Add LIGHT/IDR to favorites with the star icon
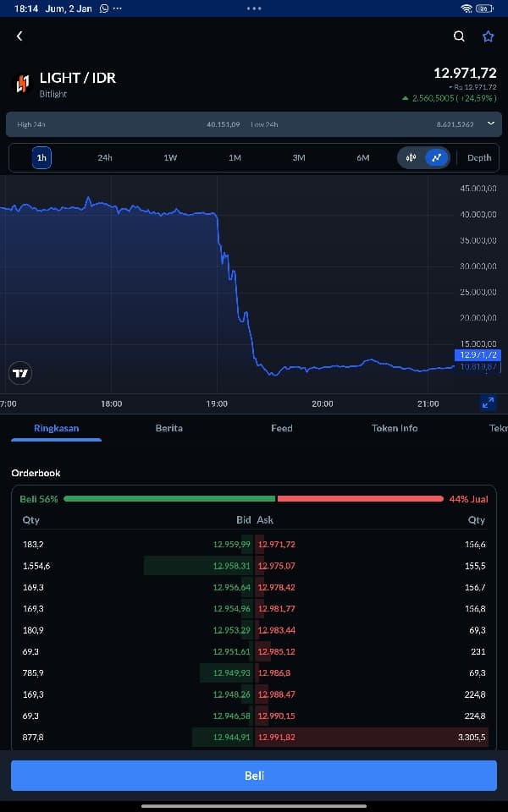508x812 pixels. (489, 36)
